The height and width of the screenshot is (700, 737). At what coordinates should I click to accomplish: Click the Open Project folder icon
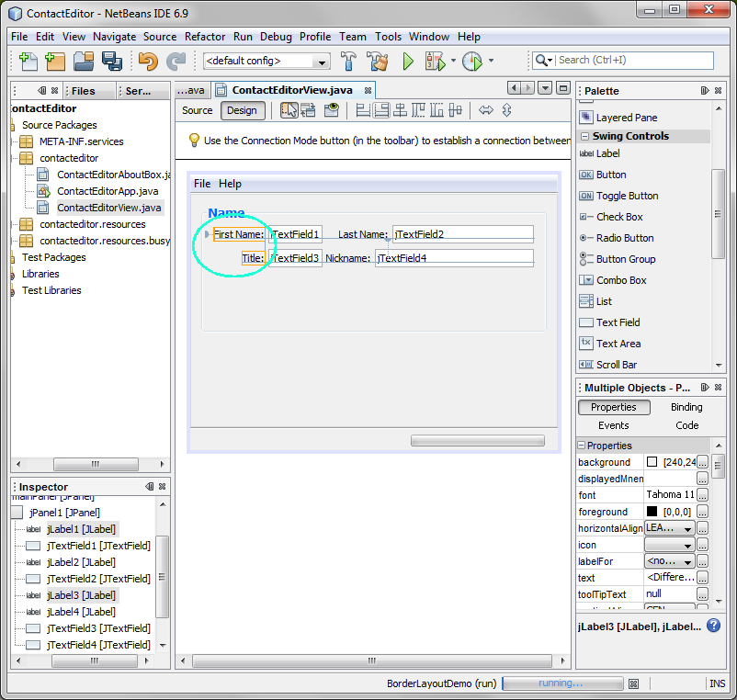[x=84, y=61]
